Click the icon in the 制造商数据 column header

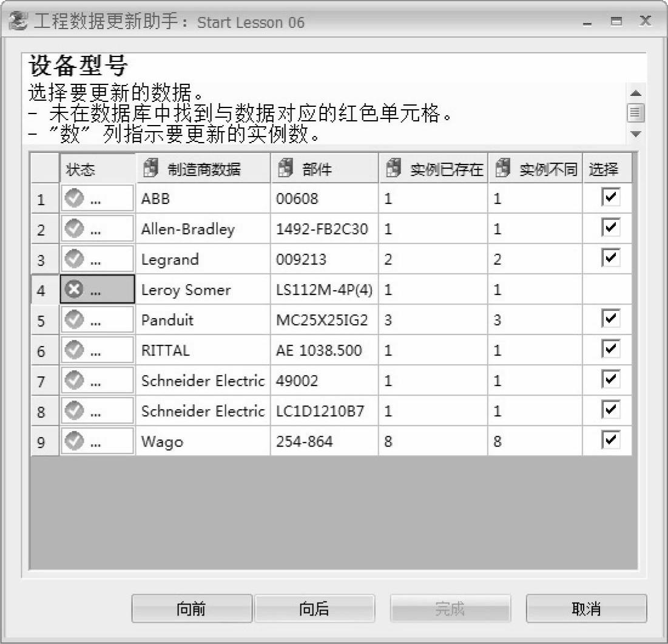150,168
